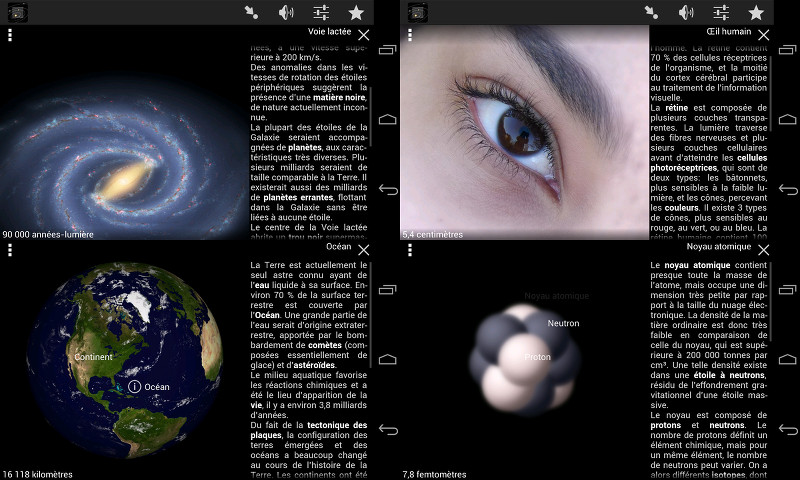800x480 pixels.
Task: Select the '7,8 femtomètres' scale text
Action: pyautogui.click(x=434, y=474)
